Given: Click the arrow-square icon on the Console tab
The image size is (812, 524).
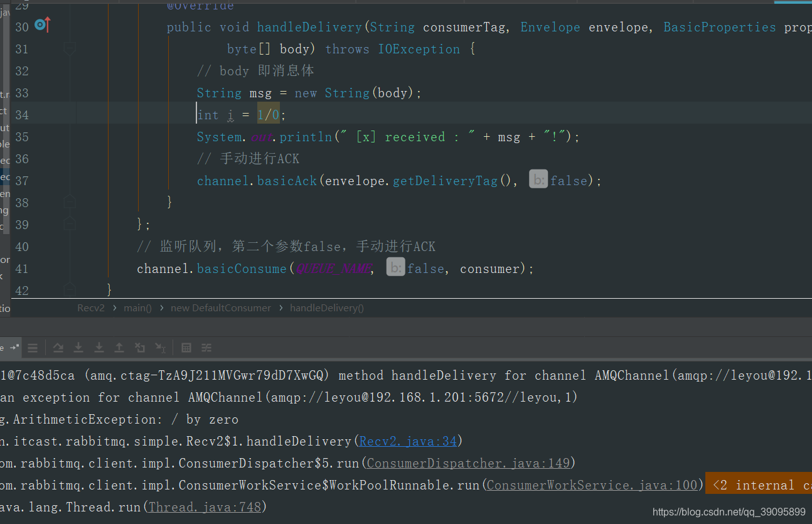Looking at the screenshot, I should tap(14, 347).
